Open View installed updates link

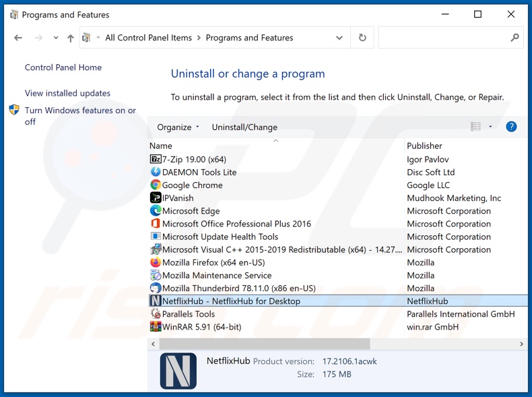[67, 93]
